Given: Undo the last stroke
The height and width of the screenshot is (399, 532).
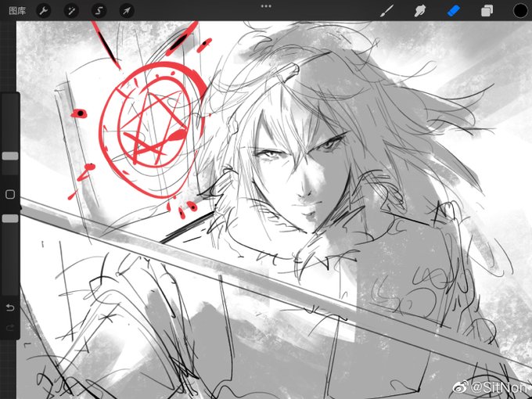Looking at the screenshot, I should (10, 307).
